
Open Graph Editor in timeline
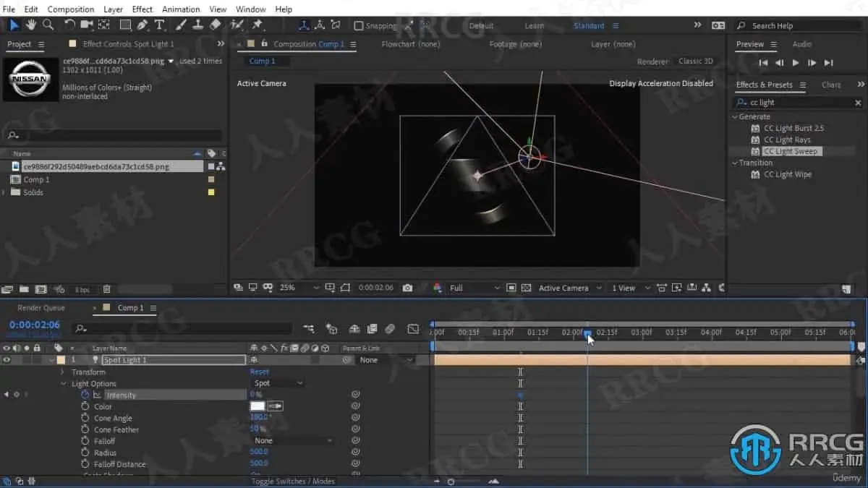pyautogui.click(x=413, y=329)
